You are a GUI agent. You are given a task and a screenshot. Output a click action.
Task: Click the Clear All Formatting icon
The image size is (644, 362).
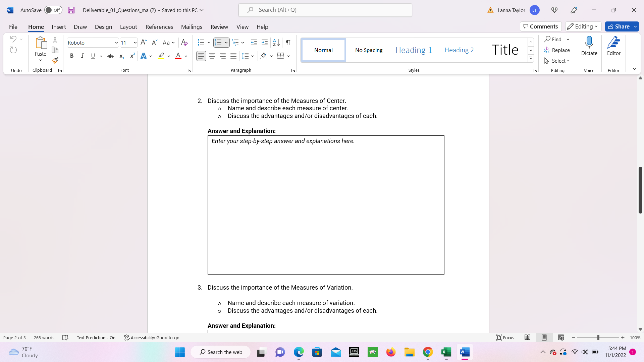tap(184, 43)
